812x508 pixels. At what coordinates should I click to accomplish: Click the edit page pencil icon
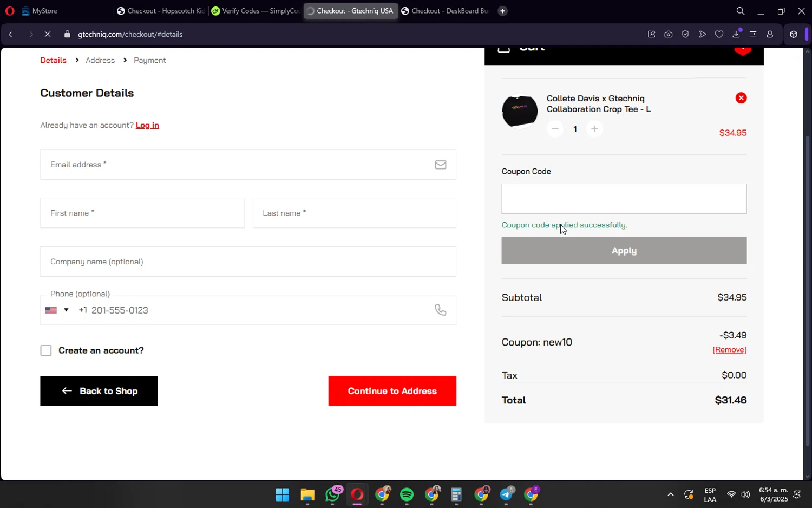click(651, 34)
